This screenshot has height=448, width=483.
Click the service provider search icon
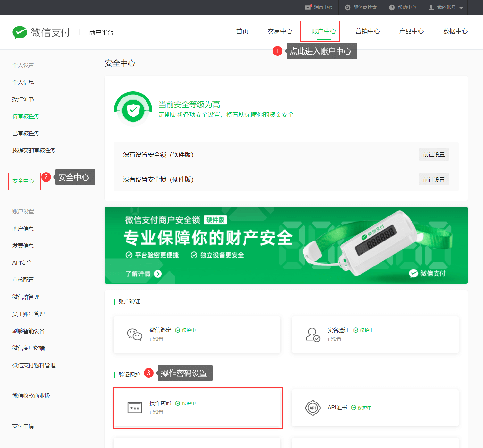(x=347, y=7)
